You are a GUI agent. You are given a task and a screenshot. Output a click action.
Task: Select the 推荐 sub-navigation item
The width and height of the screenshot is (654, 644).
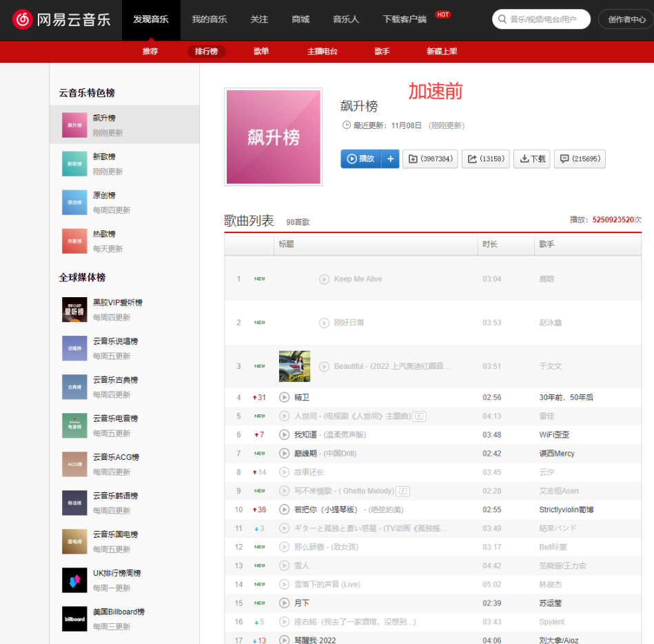point(150,51)
